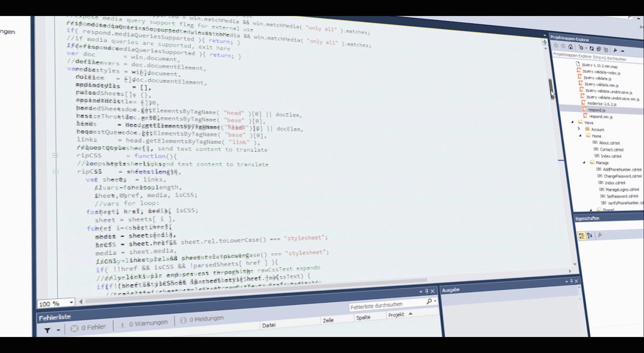Image resolution: width=644 pixels, height=353 pixels.
Task: Select ManageLogins.cshtml file
Action: pos(622,190)
